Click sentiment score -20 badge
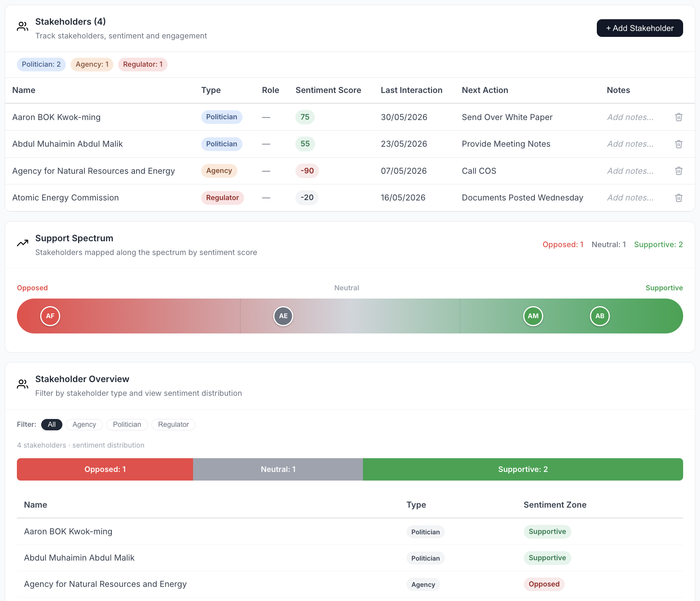This screenshot has width=700, height=601. (x=307, y=198)
